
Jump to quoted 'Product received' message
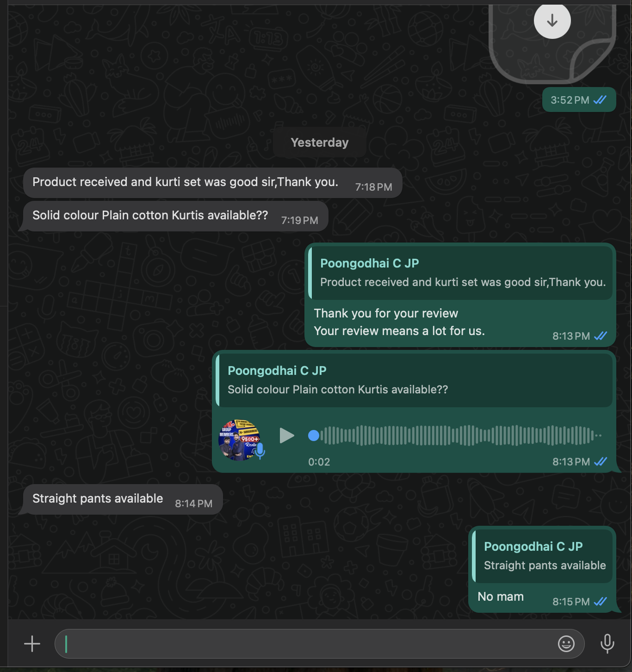[x=460, y=273]
